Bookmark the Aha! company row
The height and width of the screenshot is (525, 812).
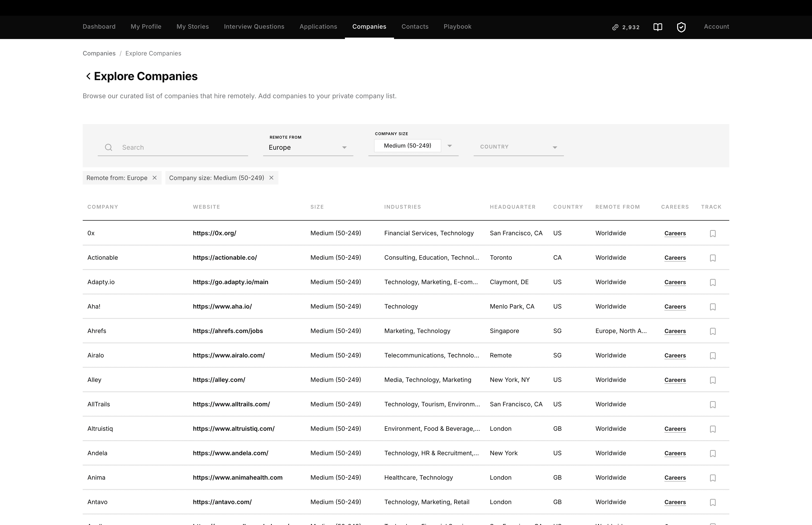pyautogui.click(x=713, y=307)
